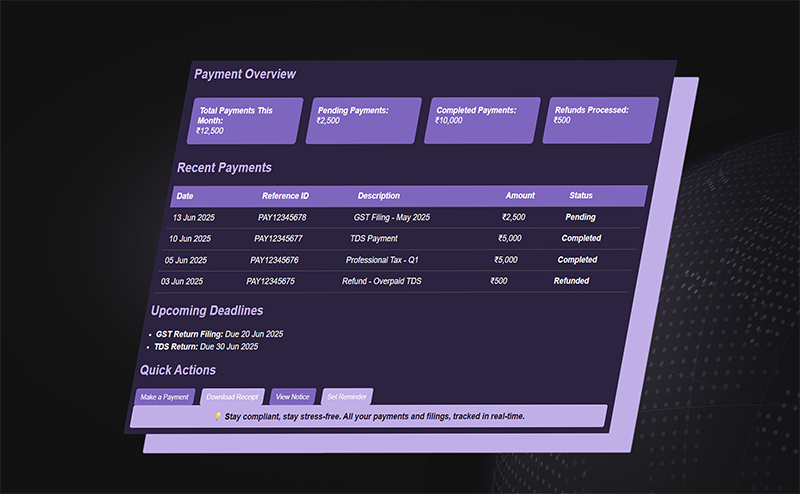The width and height of the screenshot is (800, 494).
Task: Click the Status column header
Action: point(581,196)
